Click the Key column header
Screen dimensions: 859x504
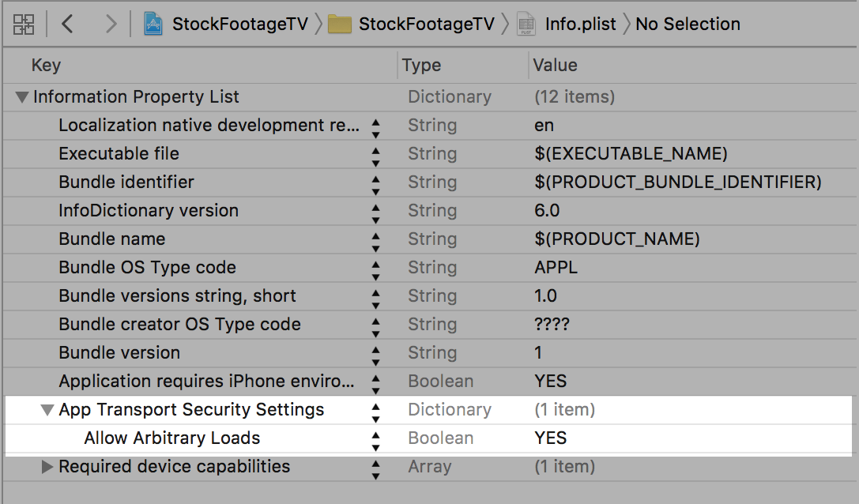click(46, 66)
